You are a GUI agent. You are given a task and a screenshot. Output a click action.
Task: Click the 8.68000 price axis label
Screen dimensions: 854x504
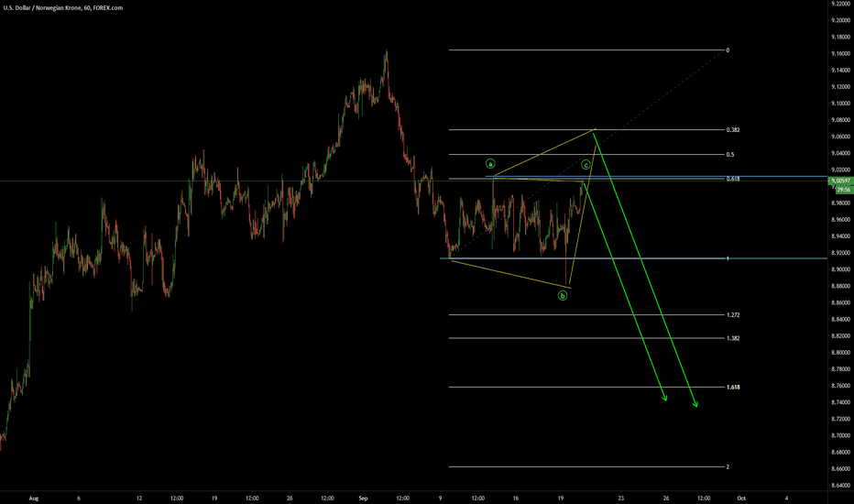pos(840,453)
